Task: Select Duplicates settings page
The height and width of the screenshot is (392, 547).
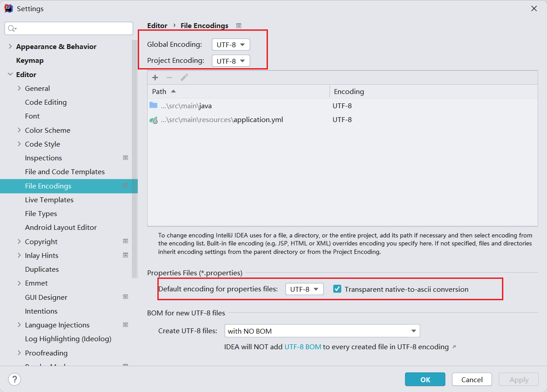Action: point(42,269)
